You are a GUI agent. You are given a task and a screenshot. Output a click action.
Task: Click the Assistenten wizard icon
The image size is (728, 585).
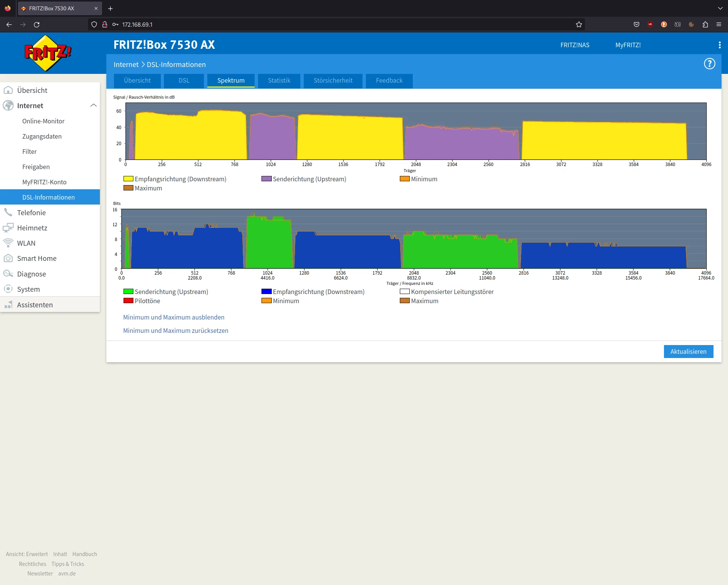click(x=8, y=305)
